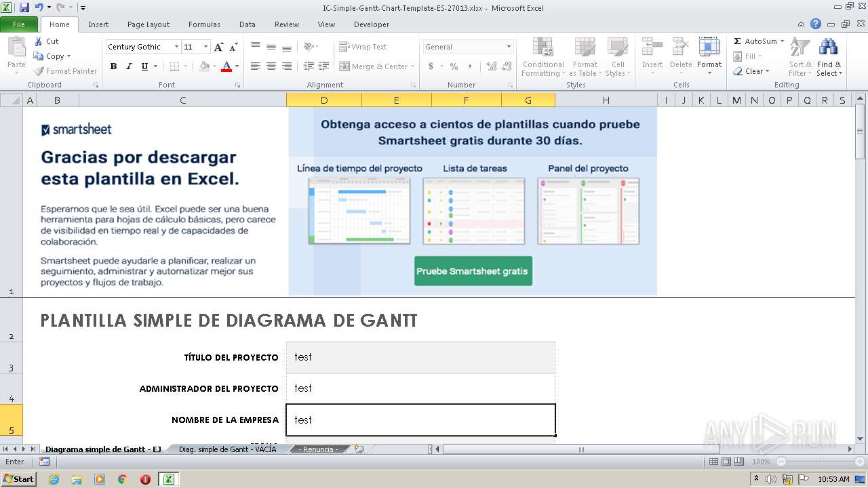Viewport: 868px width, 488px height.
Task: Open sheet tab Diag. simple de Gantt - VACÍA
Action: tap(227, 449)
